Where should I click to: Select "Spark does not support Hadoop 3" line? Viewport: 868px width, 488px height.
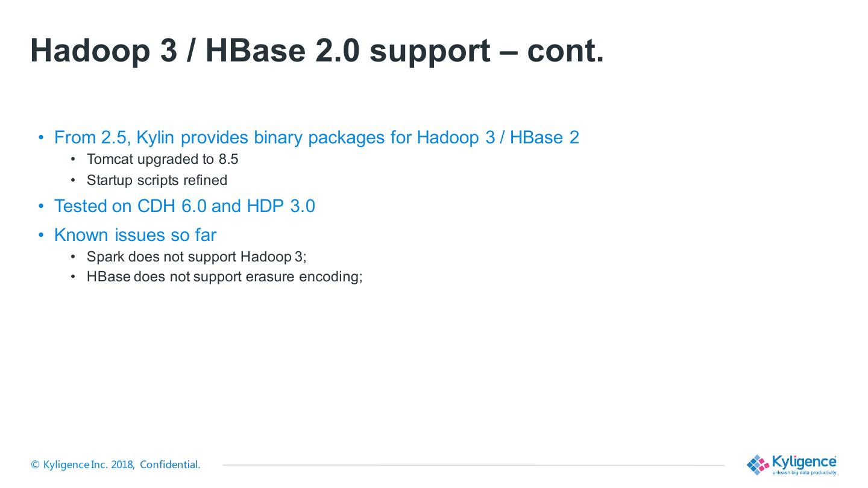point(197,257)
